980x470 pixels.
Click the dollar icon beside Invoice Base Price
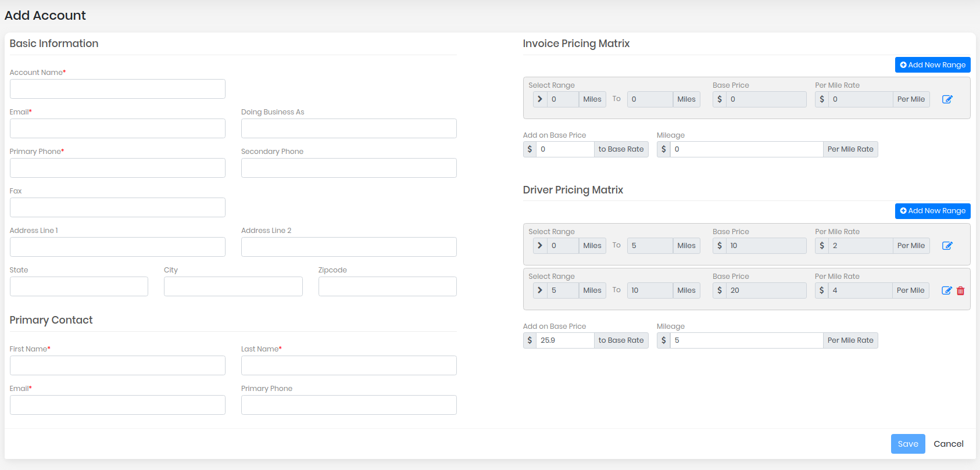coord(720,99)
